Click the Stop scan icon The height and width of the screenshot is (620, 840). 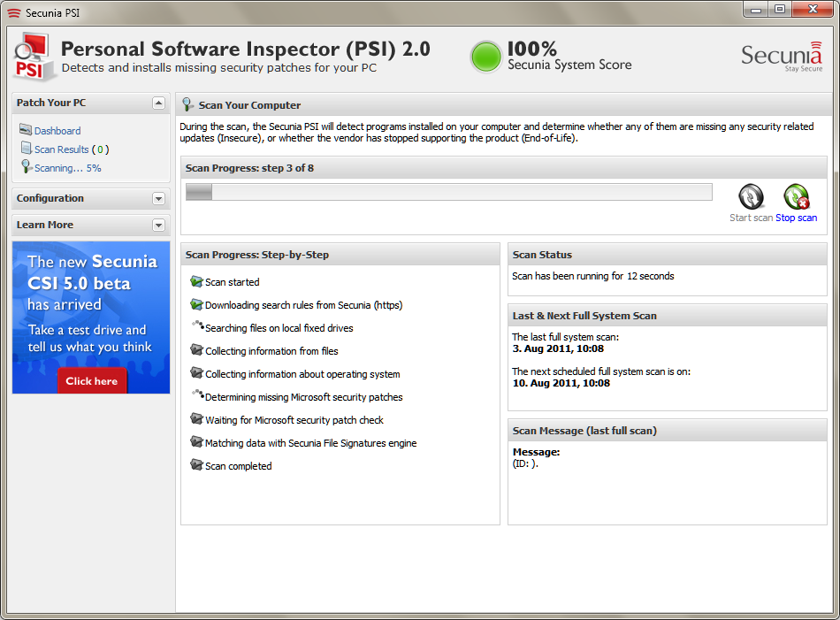[797, 196]
